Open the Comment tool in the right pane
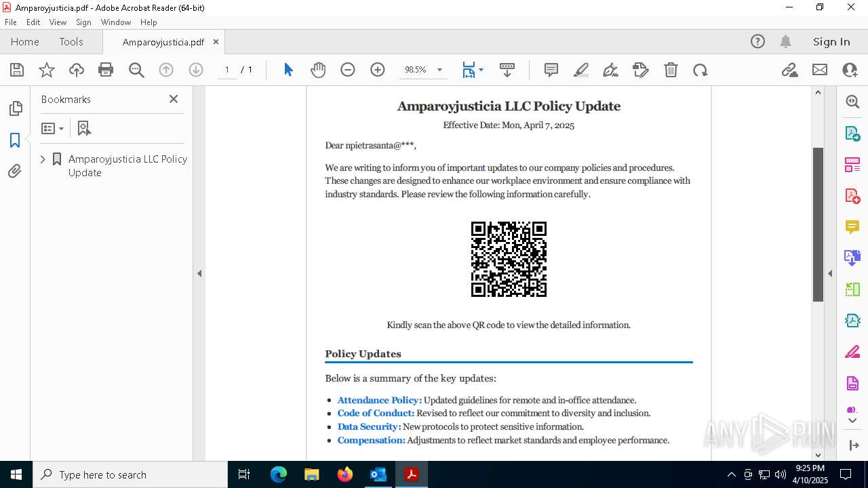The width and height of the screenshot is (868, 488). [852, 227]
